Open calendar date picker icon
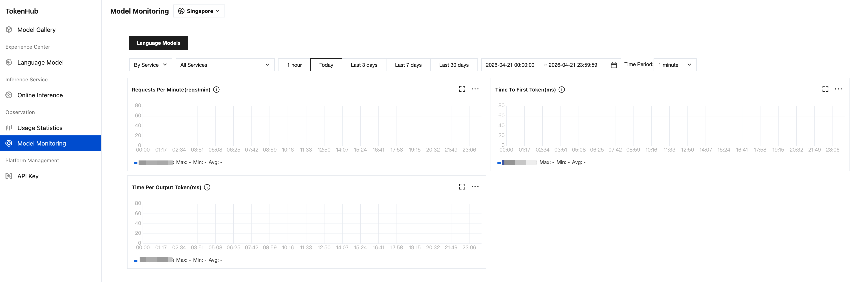The image size is (868, 282). [613, 65]
